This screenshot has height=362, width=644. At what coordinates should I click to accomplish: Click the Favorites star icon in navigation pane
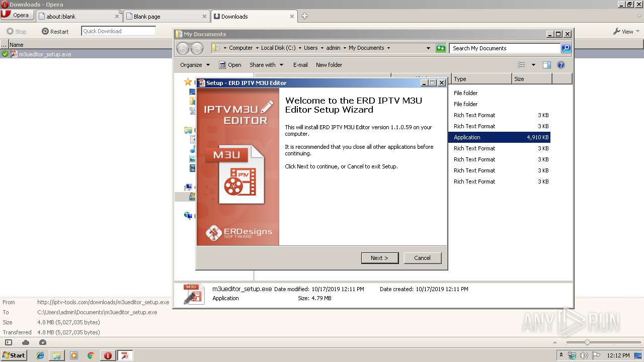tap(188, 82)
